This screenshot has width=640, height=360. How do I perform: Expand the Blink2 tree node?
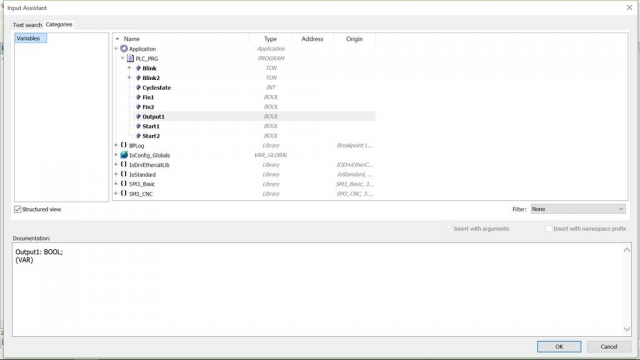pyautogui.click(x=129, y=78)
